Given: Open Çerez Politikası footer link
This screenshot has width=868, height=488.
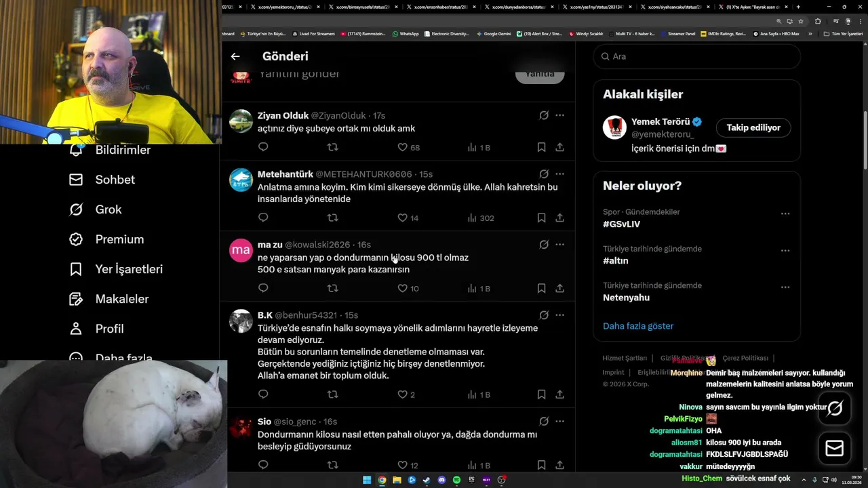Looking at the screenshot, I should point(745,358).
